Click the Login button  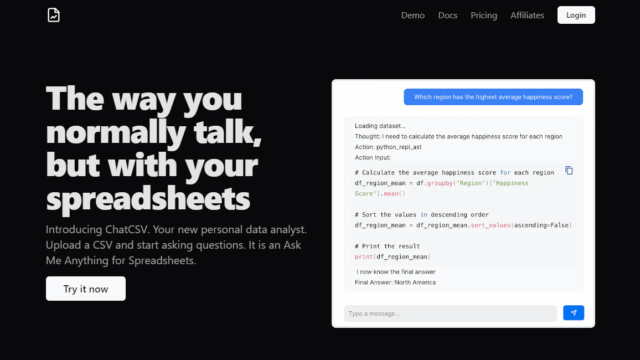[576, 15]
